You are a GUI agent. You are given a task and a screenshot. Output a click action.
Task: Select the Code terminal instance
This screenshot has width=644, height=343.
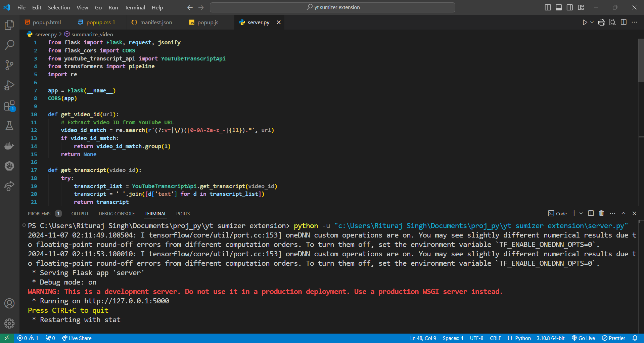557,214
